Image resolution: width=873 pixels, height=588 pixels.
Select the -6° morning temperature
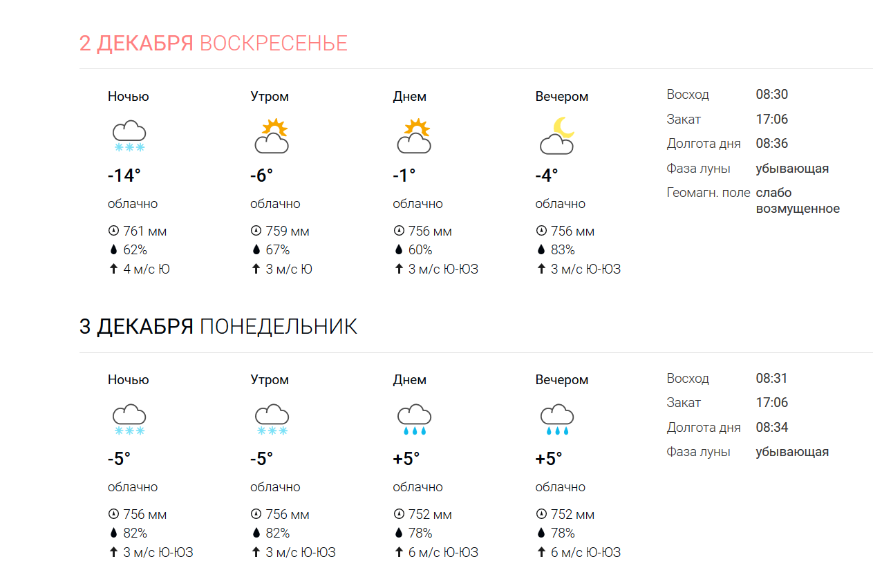point(262,176)
